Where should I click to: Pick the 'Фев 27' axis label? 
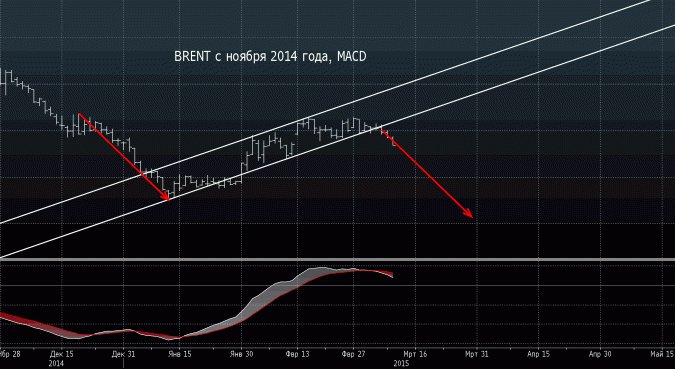(353, 354)
